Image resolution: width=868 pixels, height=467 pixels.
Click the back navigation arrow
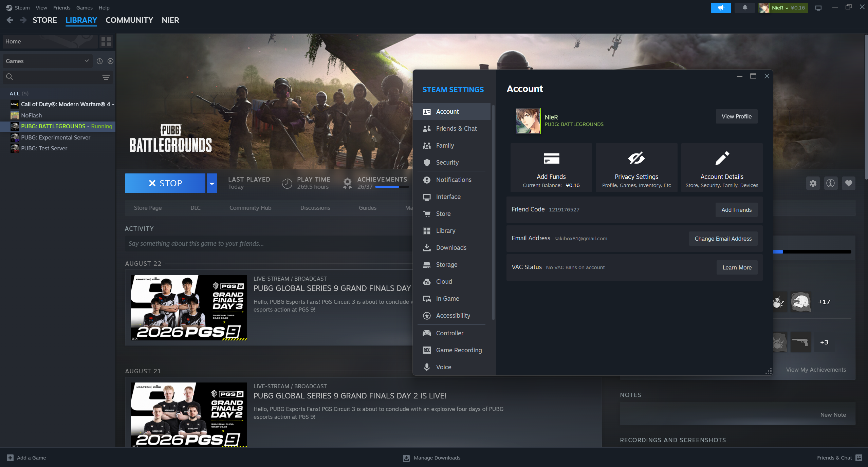10,20
